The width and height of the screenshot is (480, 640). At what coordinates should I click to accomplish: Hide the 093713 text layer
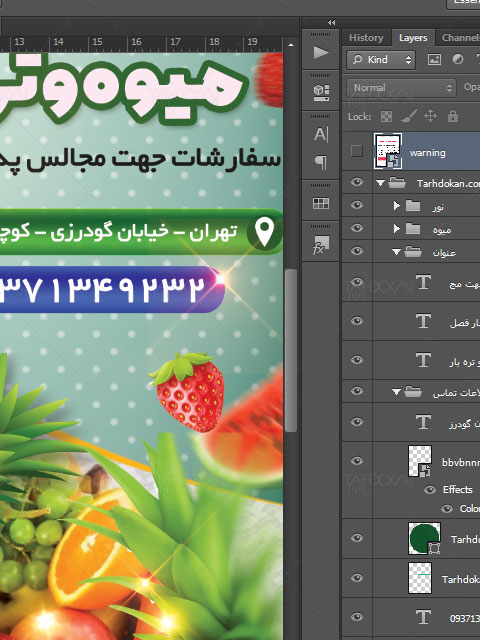(x=357, y=617)
